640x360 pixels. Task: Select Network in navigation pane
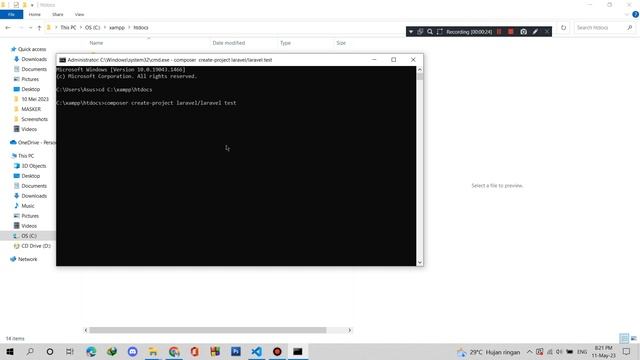click(x=27, y=259)
